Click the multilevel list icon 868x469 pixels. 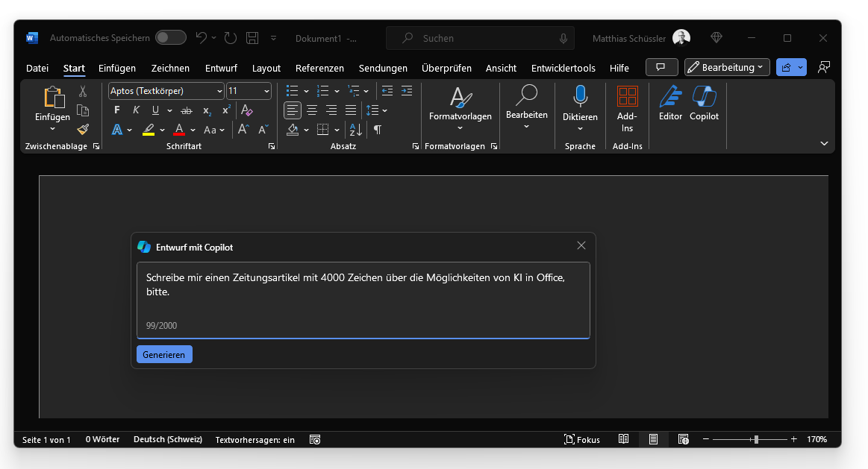point(353,91)
